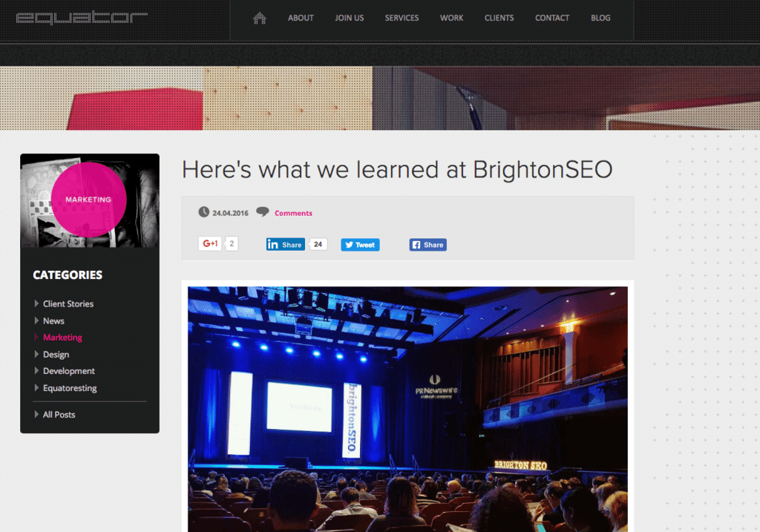Browse the Design category

[x=56, y=354]
